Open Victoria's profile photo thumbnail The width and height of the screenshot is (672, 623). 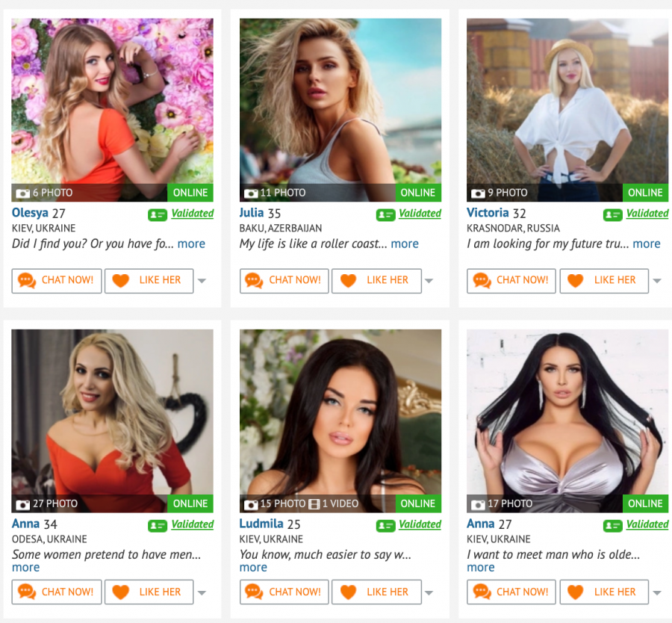(567, 110)
